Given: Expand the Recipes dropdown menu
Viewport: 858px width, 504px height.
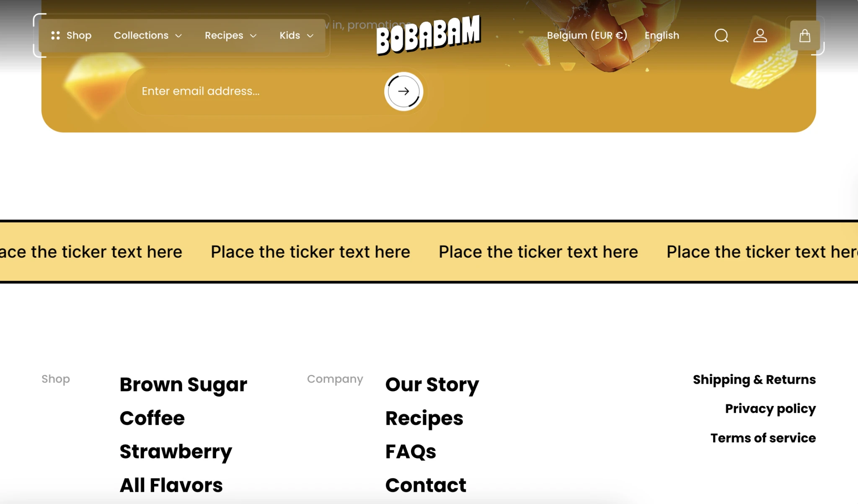Looking at the screenshot, I should [230, 36].
